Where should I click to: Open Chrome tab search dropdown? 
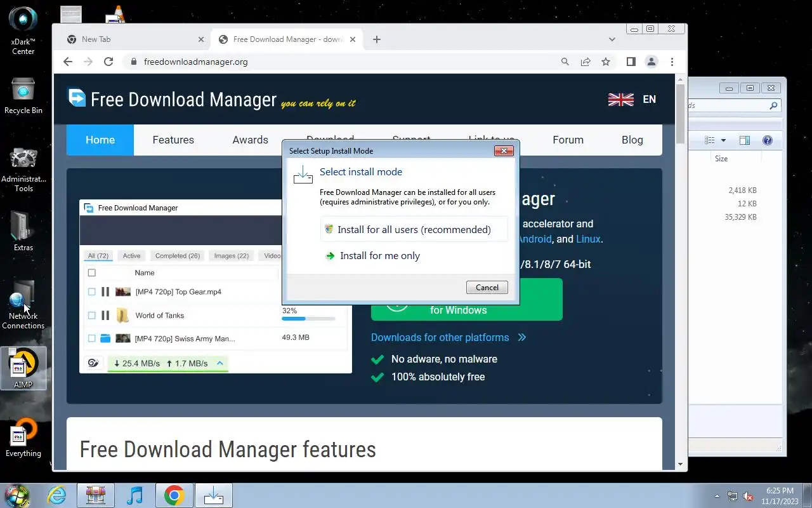point(612,39)
